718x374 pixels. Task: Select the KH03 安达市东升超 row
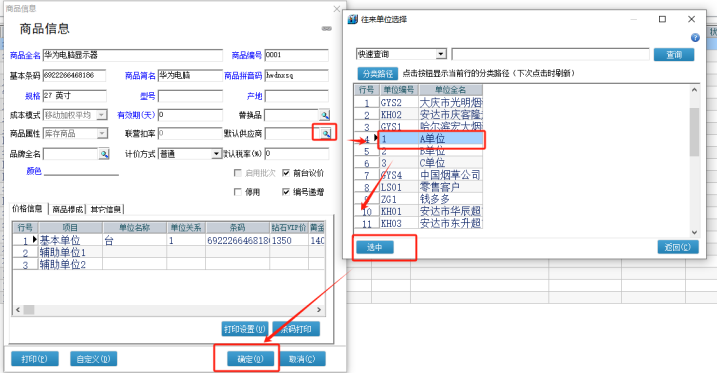(419, 223)
